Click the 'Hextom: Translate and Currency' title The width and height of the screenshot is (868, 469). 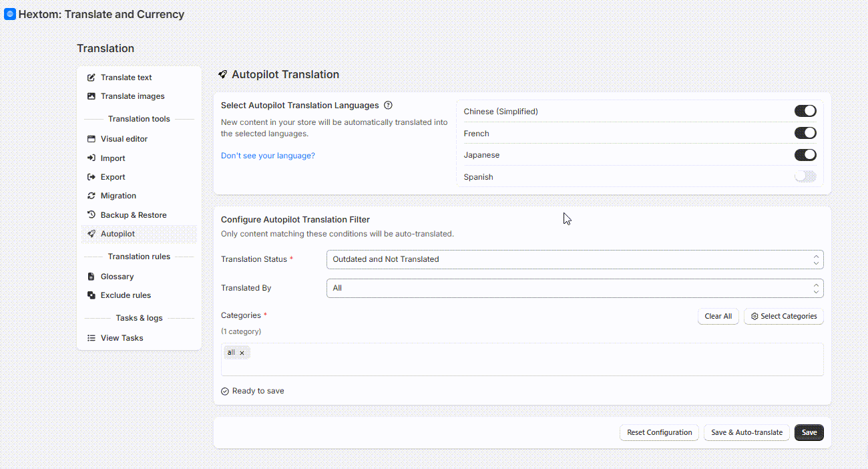[101, 14]
